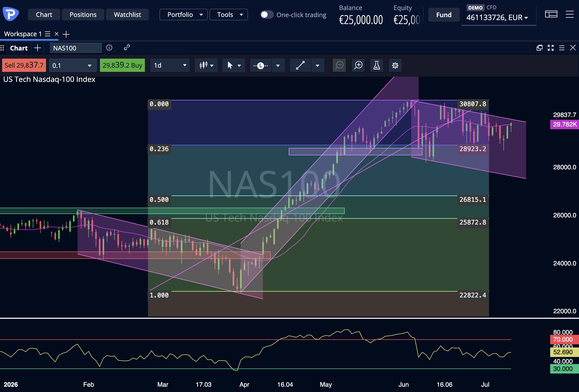Open chart panel menu lines icon
Screen dimensions: 579x392
562,48
